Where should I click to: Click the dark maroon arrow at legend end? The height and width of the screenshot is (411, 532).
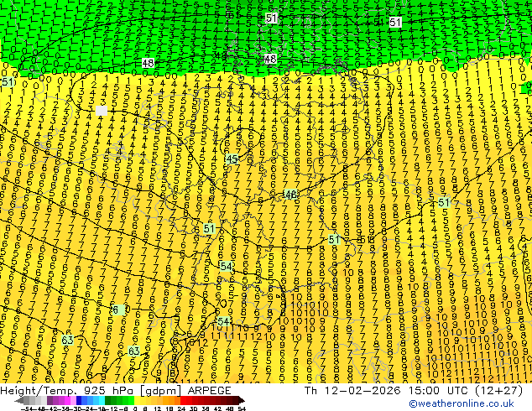coord(242,400)
